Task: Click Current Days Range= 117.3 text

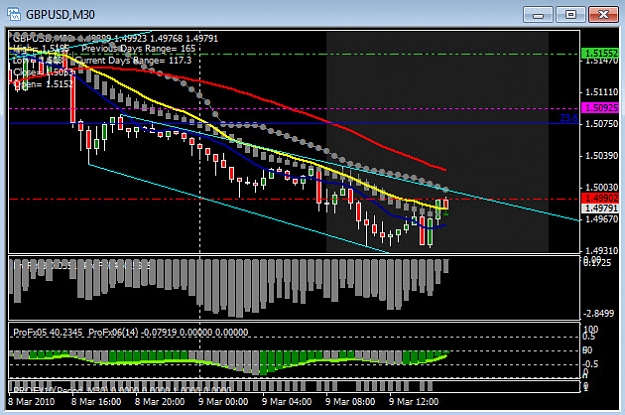Action: (x=134, y=61)
